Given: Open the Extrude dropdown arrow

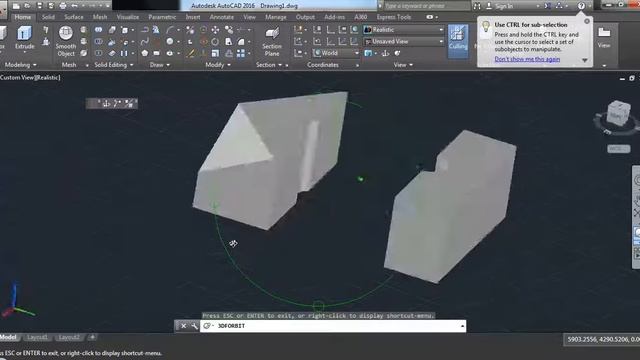Looking at the screenshot, I should pyautogui.click(x=24, y=53).
